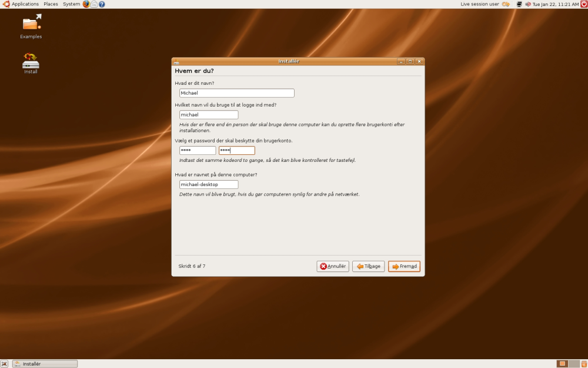Switch to the second workspace
The width and height of the screenshot is (588, 368).
pos(573,364)
